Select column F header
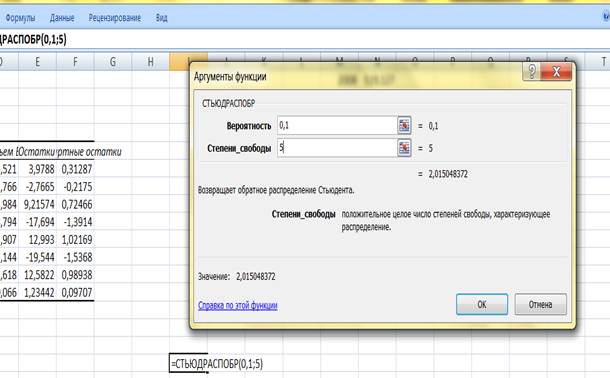This screenshot has height=378, width=610. tap(75, 61)
